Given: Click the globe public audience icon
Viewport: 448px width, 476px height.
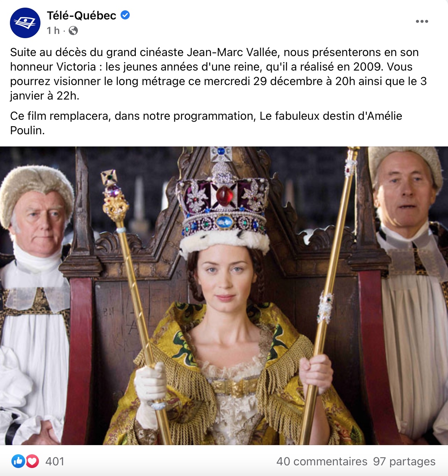Looking at the screenshot, I should 73,31.
